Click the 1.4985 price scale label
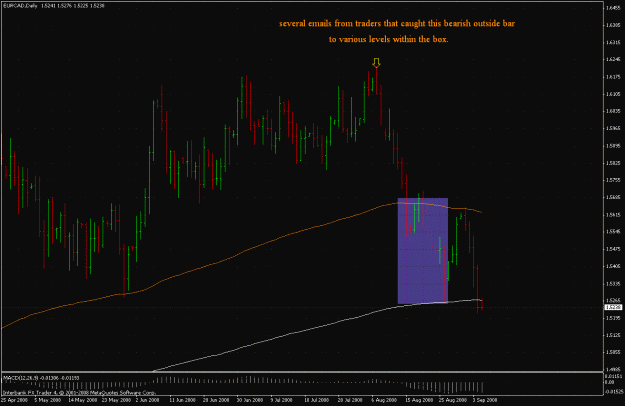625x406 pixels. pyautogui.click(x=613, y=369)
